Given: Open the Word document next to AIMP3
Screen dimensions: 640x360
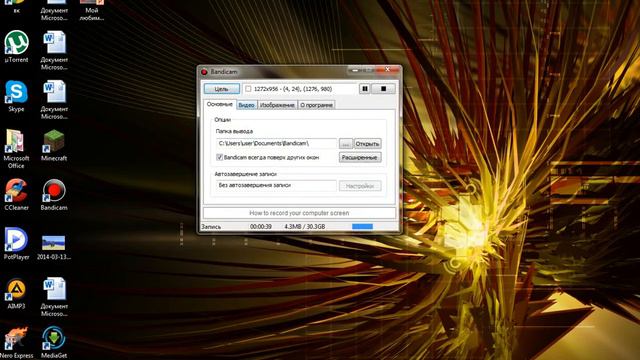Looking at the screenshot, I should (x=54, y=297).
